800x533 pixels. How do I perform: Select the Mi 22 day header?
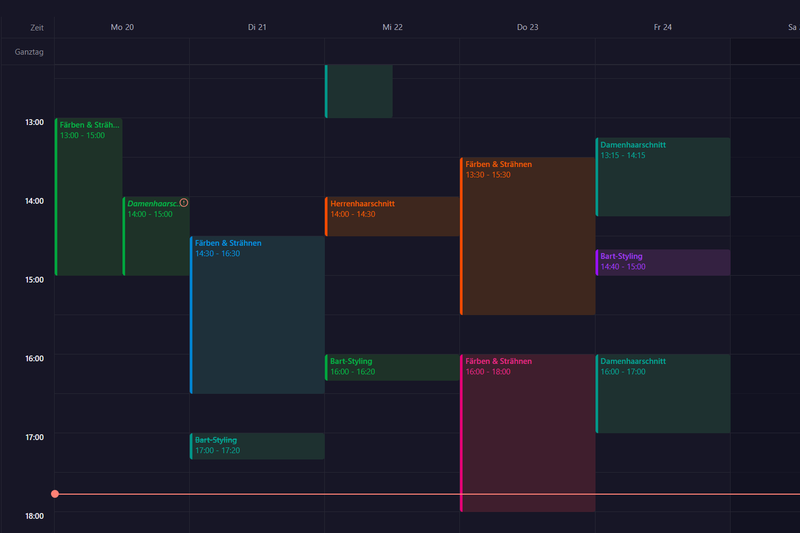pos(392,27)
